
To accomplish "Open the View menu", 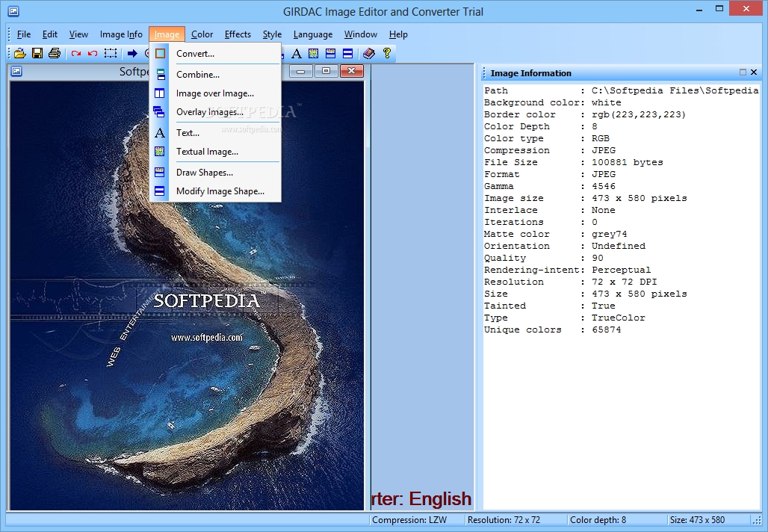I will pyautogui.click(x=78, y=34).
